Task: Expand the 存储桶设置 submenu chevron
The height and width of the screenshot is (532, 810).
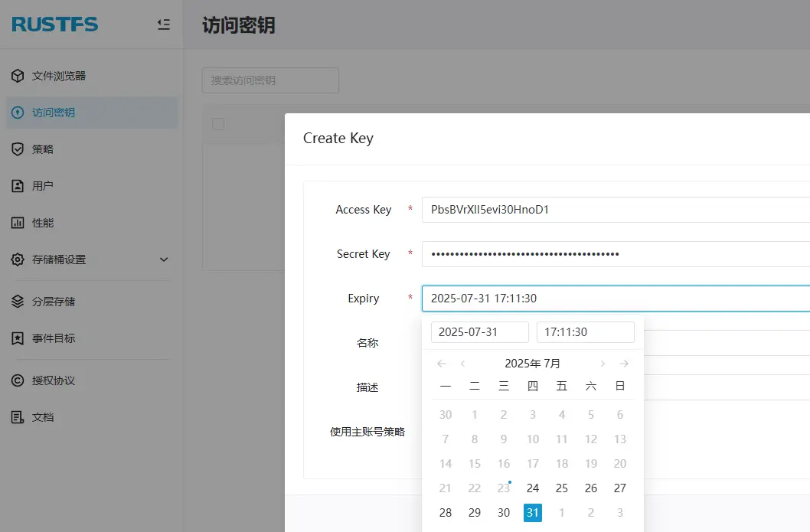Action: 164,259
